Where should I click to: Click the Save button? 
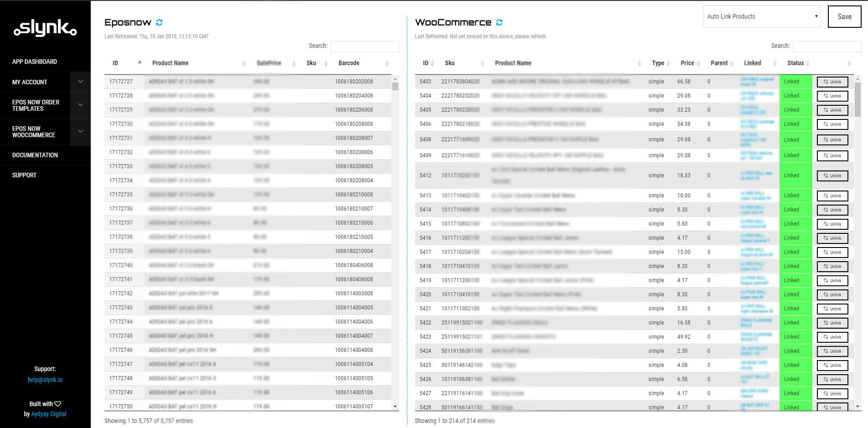[844, 17]
